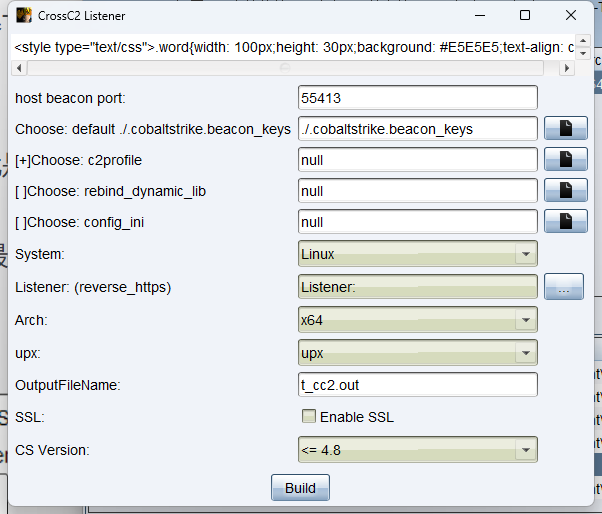
Task: Click the CrossC2 Listener window icon
Action: tap(24, 15)
